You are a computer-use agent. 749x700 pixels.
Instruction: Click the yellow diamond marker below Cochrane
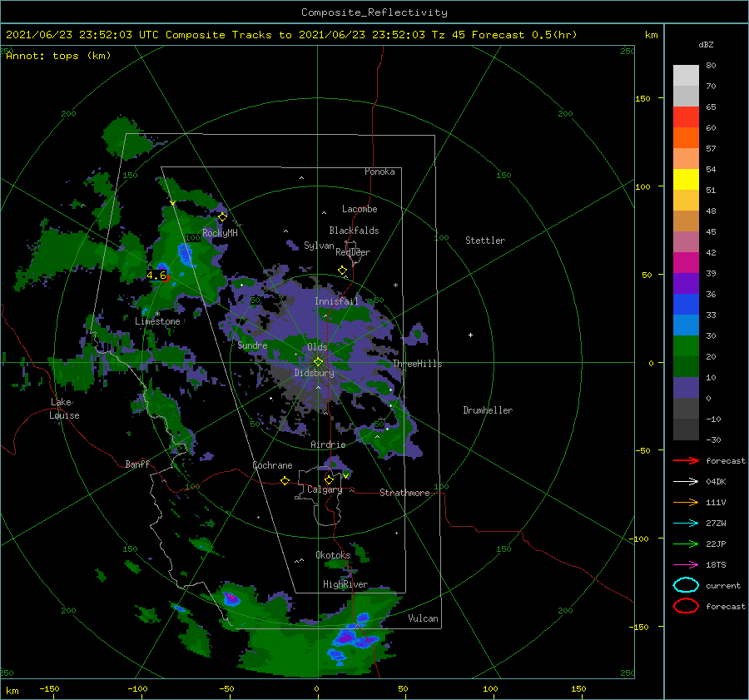pos(285,480)
